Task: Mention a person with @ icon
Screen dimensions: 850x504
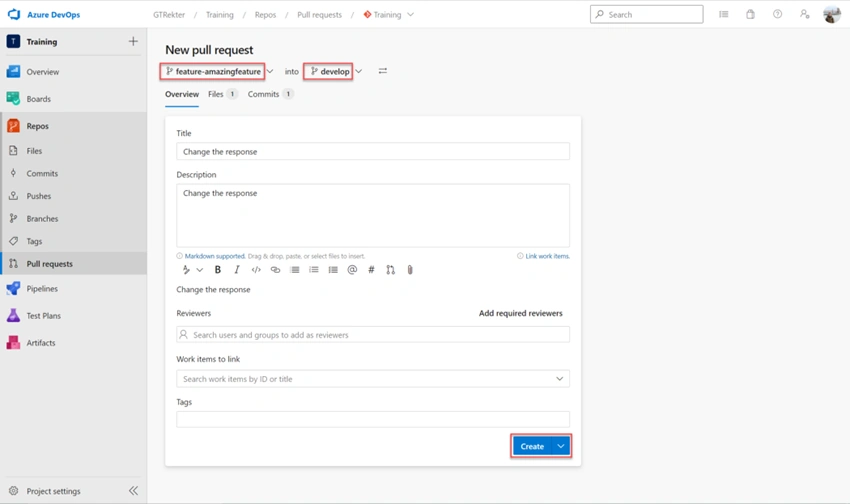Action: click(x=352, y=270)
